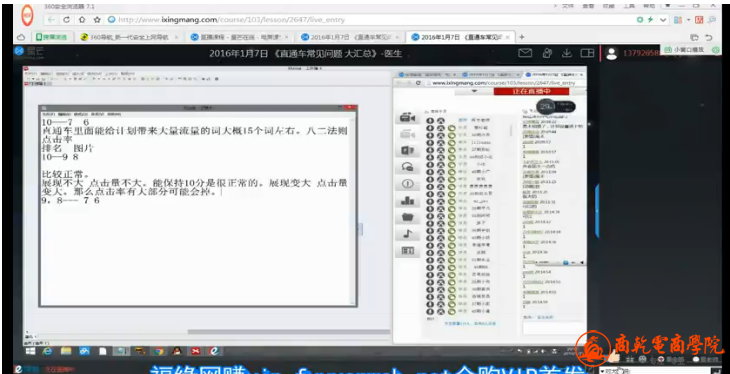
Task: Open the mail envelope icon in course header
Action: click(525, 54)
